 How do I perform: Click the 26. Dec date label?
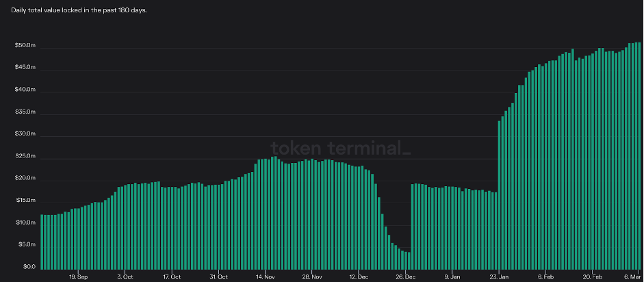[405, 277]
